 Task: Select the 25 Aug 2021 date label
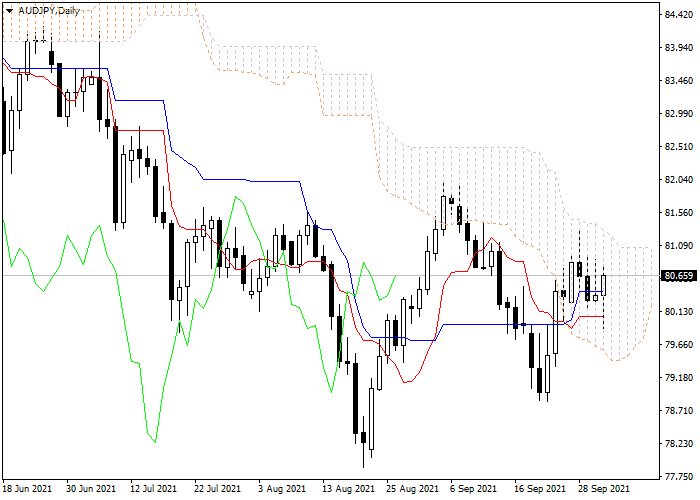pyautogui.click(x=411, y=488)
